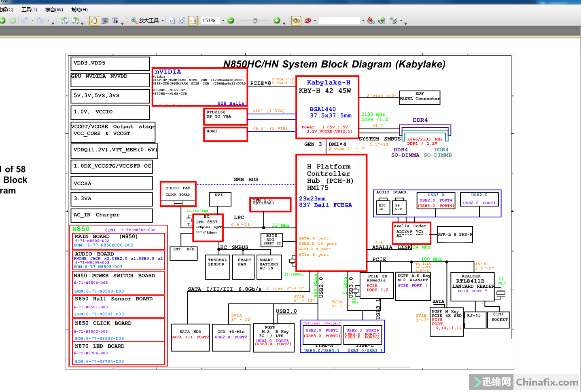Expand the search box history dropdown

tap(363, 20)
